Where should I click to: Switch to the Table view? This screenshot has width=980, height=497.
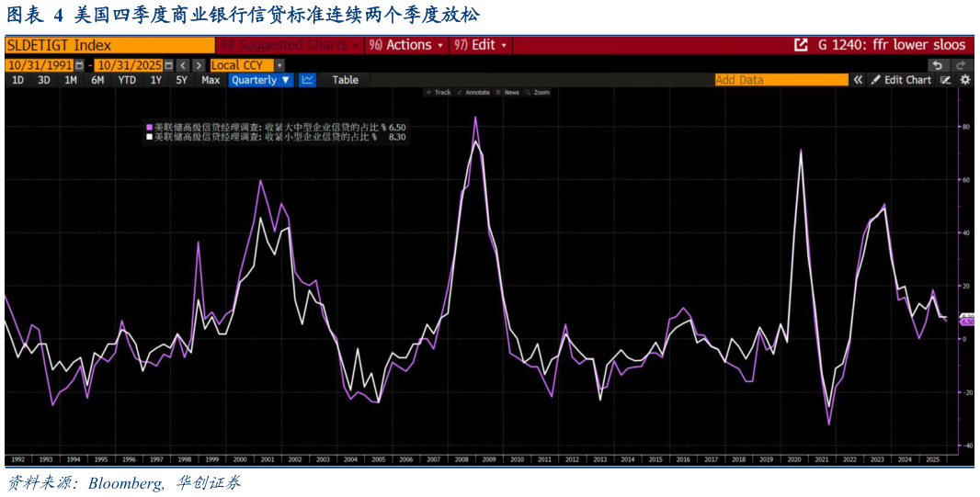(345, 80)
